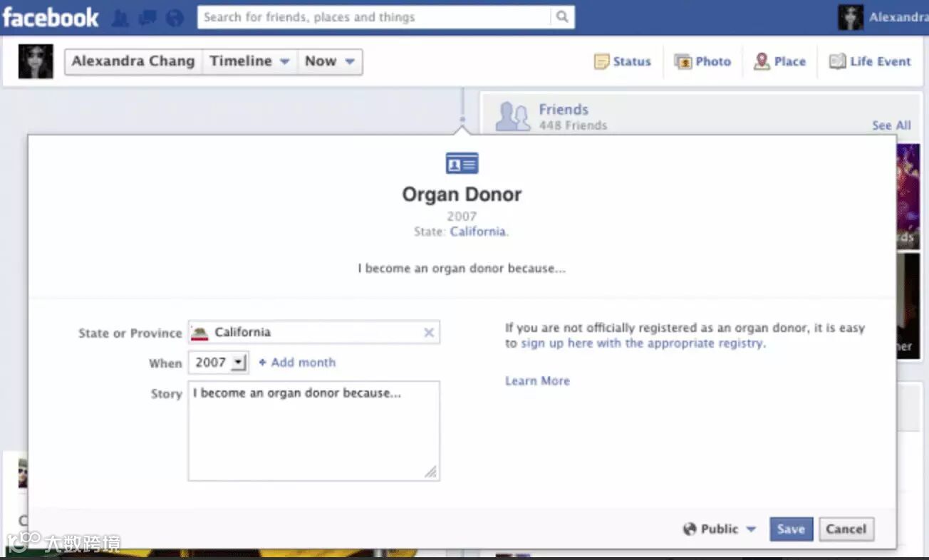Click Add month link

coord(297,363)
